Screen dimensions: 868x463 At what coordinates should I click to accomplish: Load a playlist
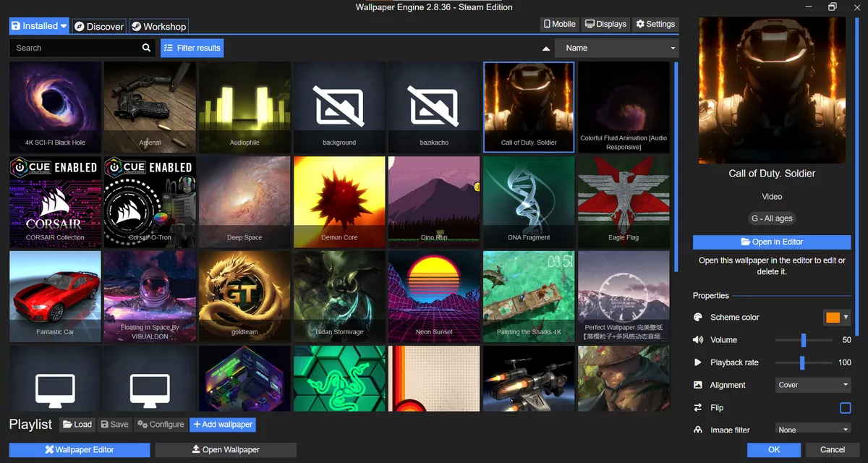click(x=77, y=425)
